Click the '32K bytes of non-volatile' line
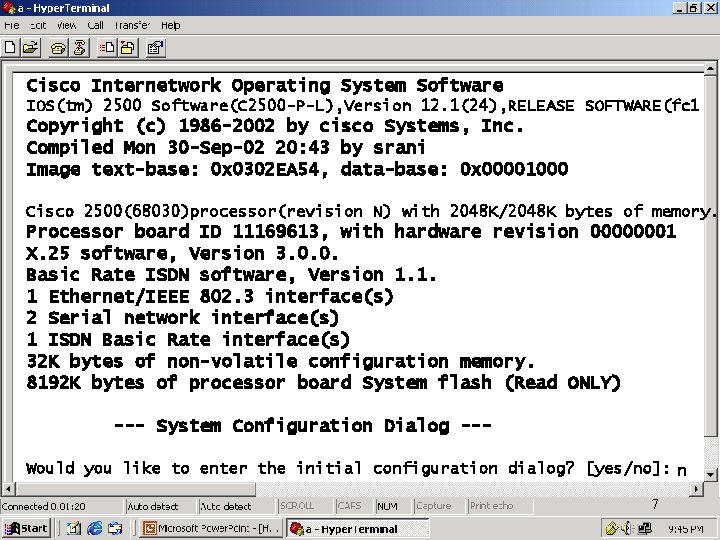 pos(280,361)
